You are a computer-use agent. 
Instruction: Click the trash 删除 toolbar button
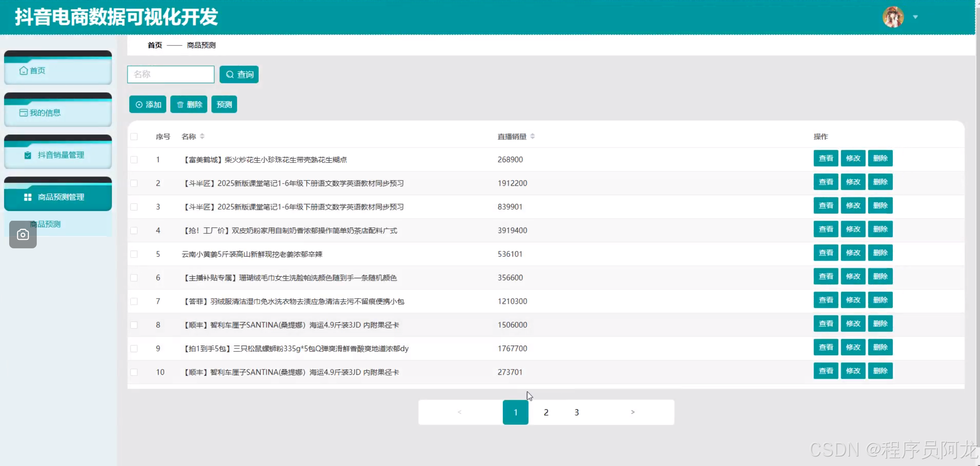[189, 105]
